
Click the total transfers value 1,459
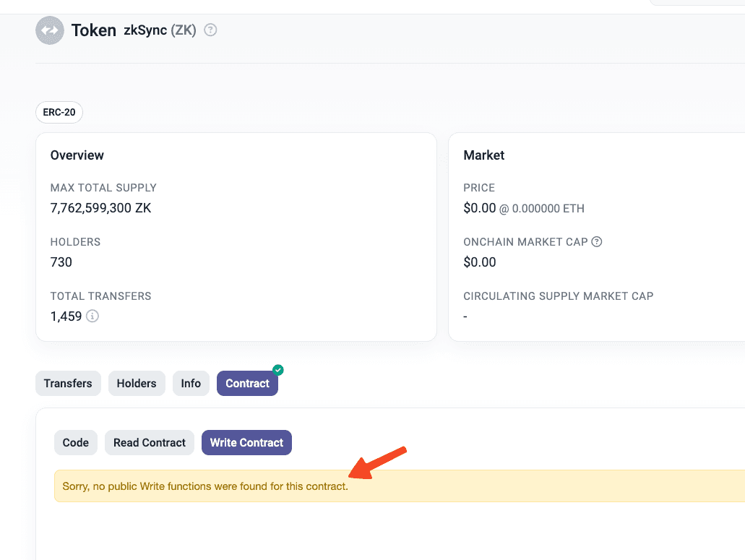(66, 316)
